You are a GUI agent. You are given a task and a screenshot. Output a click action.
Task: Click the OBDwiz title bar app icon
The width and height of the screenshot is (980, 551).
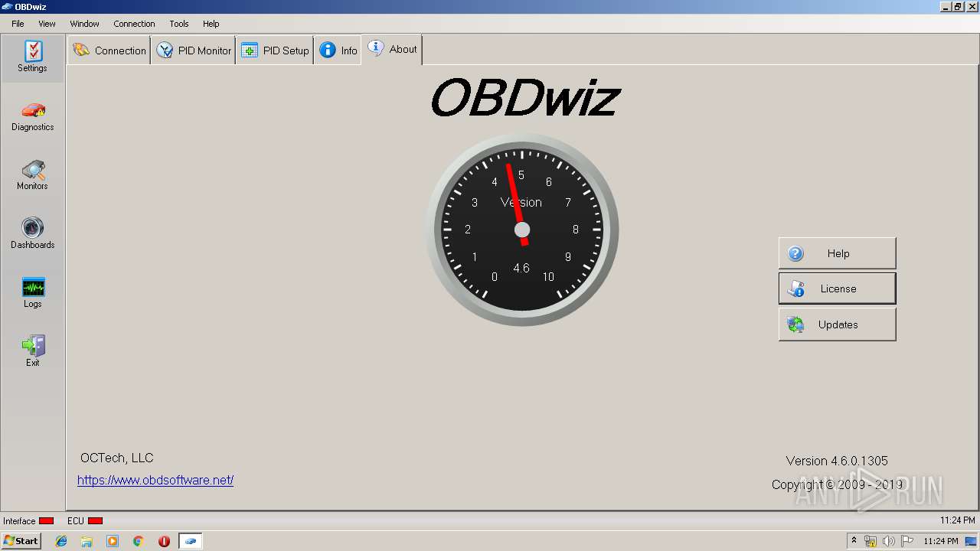click(x=7, y=7)
